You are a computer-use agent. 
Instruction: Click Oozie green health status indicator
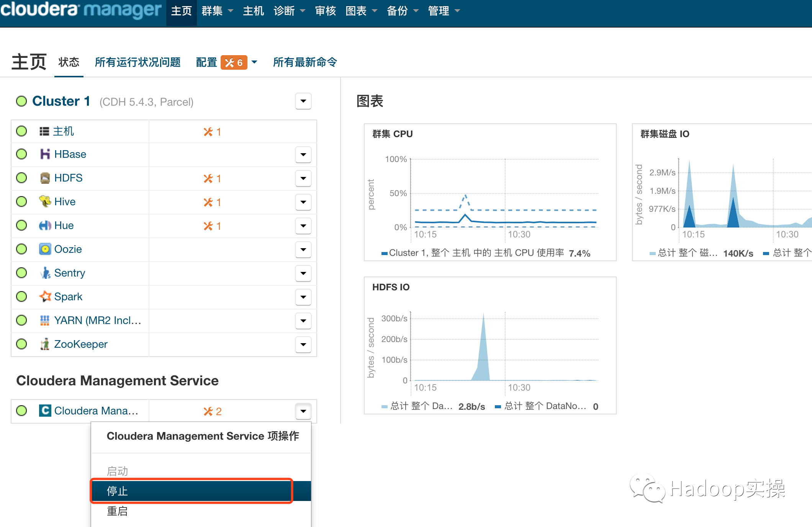(x=21, y=249)
